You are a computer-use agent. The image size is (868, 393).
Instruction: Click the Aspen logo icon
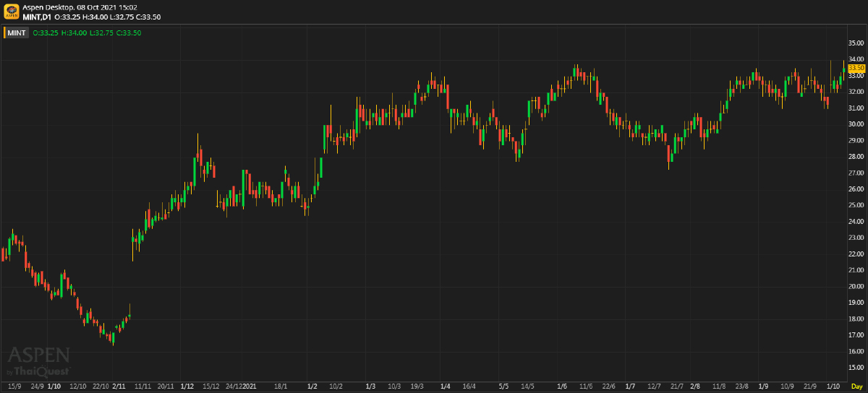coord(12,12)
